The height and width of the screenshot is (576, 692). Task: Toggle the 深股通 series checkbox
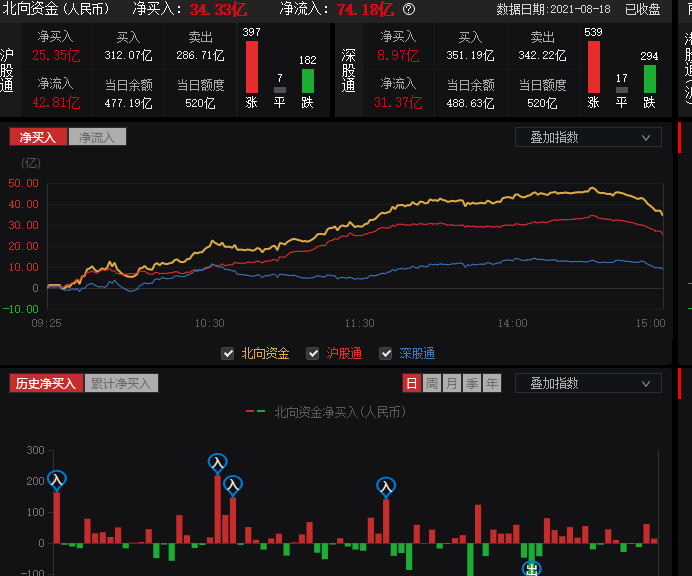[x=385, y=353]
